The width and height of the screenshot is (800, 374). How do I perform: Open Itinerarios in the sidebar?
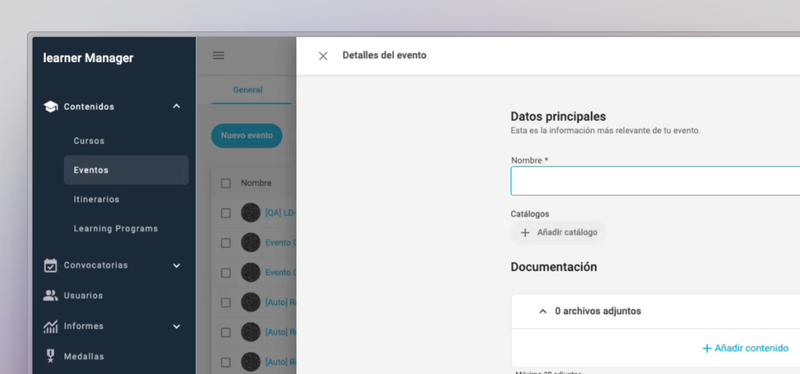[x=96, y=200]
